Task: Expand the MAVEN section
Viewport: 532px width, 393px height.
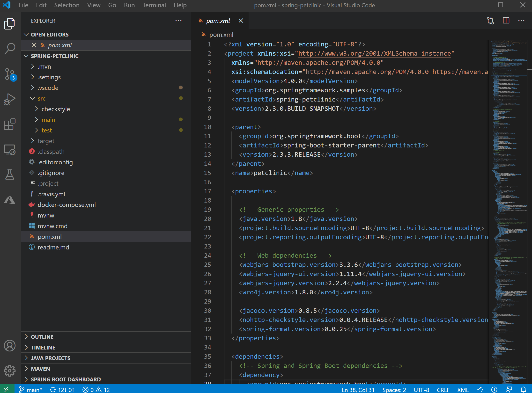Action: point(40,369)
